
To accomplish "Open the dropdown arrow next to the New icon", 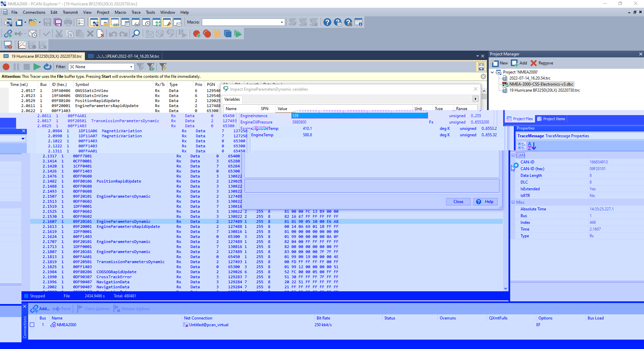I will pyautogui.click(x=25, y=22).
